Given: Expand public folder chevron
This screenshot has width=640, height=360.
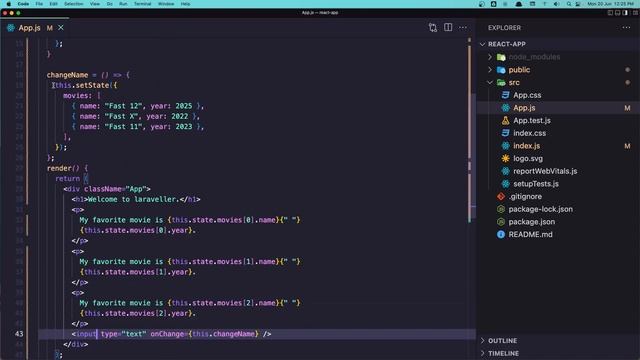Looking at the screenshot, I should click(x=490, y=70).
